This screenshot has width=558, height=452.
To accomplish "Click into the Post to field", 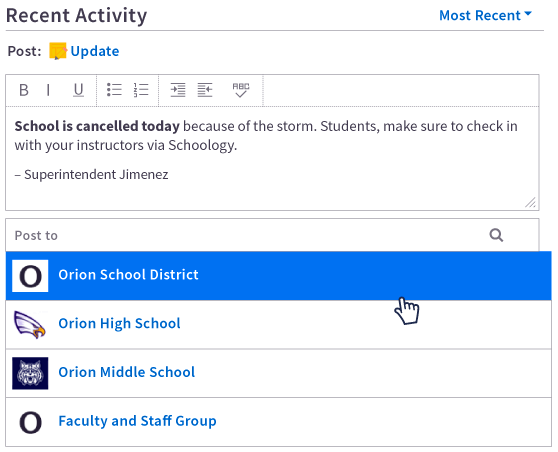I will pos(272,235).
